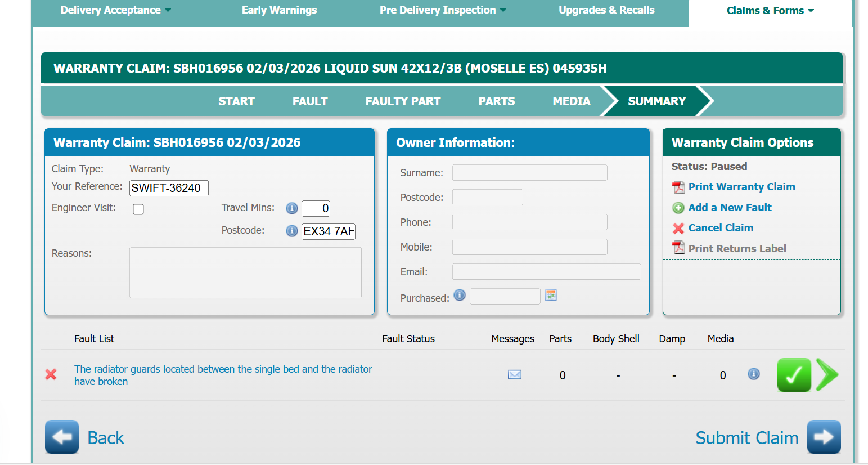Click the green arrow next to fault row
The image size is (868, 465).
[827, 375]
